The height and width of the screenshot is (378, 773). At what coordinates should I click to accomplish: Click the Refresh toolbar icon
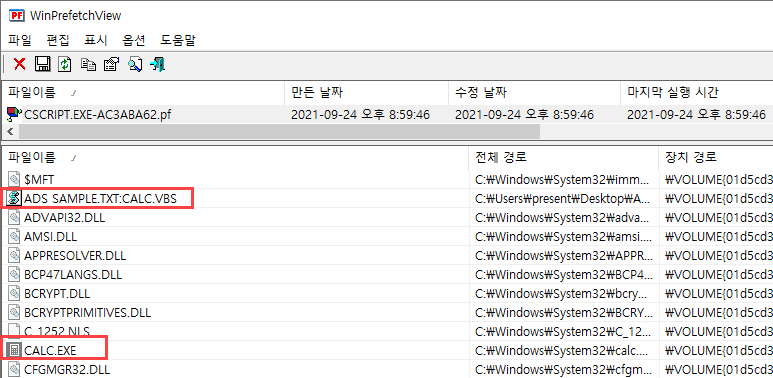(x=65, y=64)
